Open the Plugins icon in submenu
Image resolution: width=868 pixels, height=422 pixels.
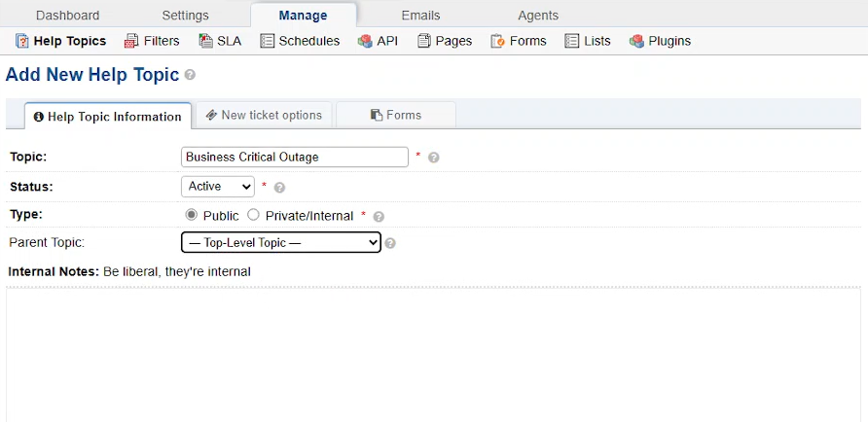[x=636, y=41]
